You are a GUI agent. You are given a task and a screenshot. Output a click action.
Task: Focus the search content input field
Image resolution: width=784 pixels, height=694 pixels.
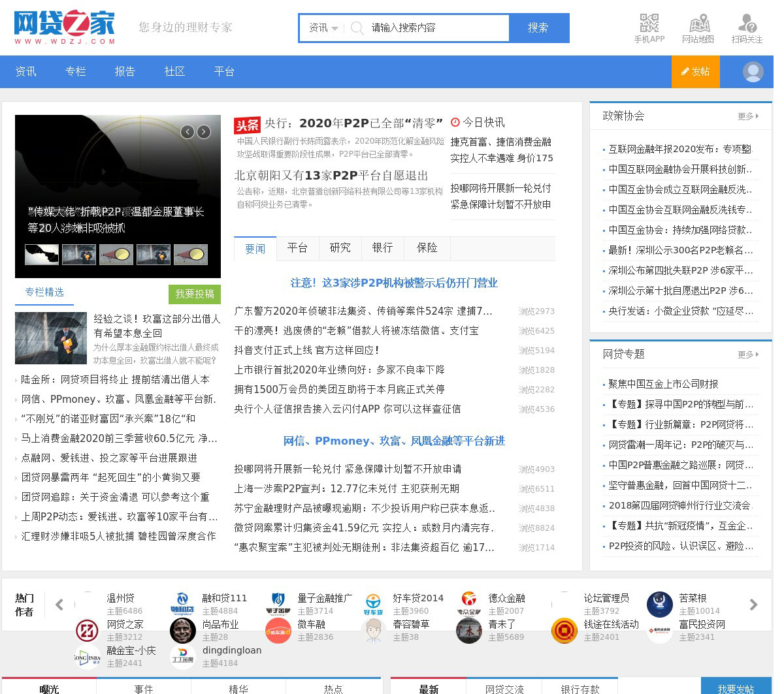coord(434,28)
